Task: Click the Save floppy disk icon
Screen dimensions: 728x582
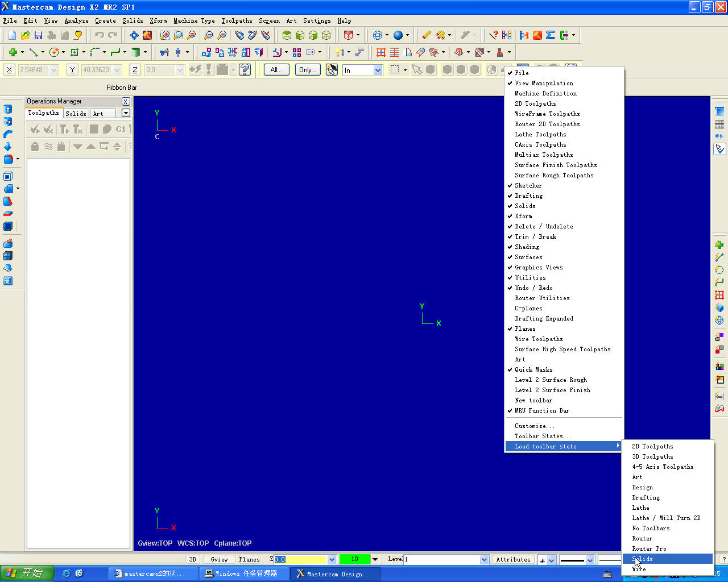Action: pyautogui.click(x=38, y=35)
